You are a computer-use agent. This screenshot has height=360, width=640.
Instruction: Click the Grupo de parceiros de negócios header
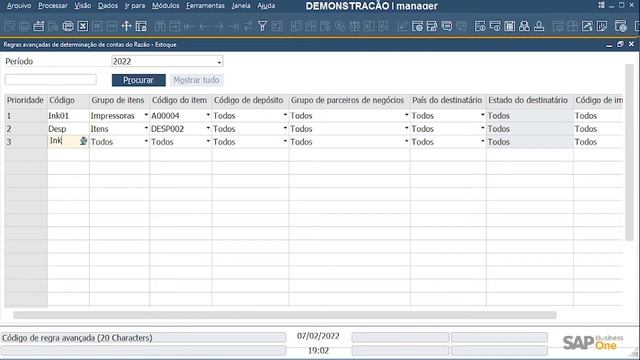[349, 100]
